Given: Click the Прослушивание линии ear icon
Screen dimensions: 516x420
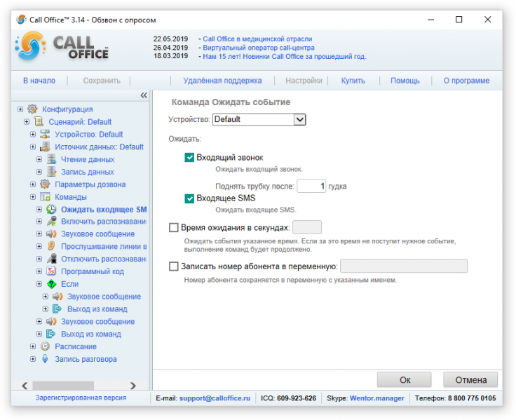Looking at the screenshot, I should tap(51, 246).
